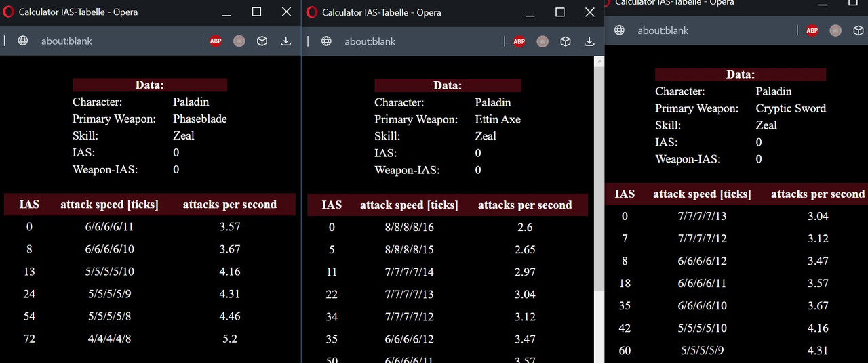This screenshot has width=868, height=363.
Task: Click 'Paladin' character value in Cryptic Sword window
Action: 774,91
